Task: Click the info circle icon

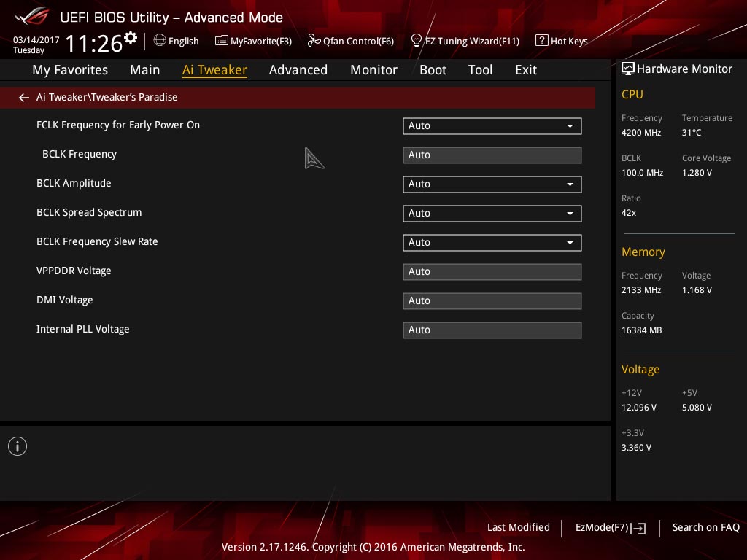Action: click(x=18, y=446)
